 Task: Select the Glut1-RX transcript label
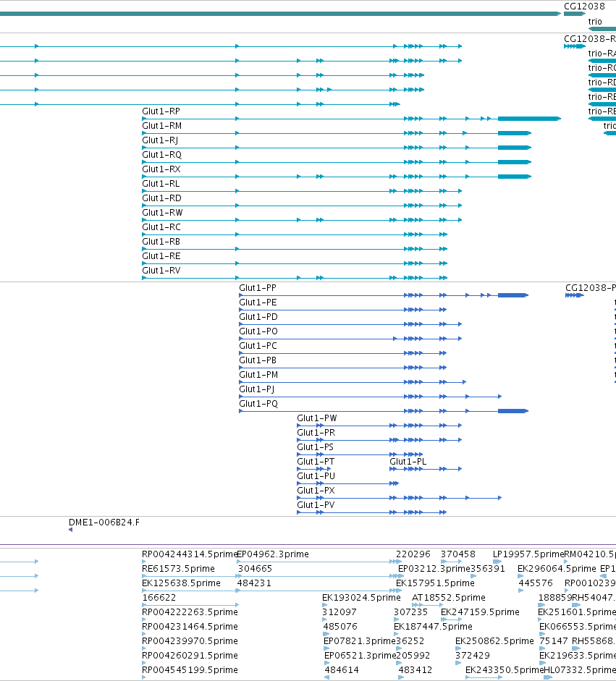pos(161,169)
